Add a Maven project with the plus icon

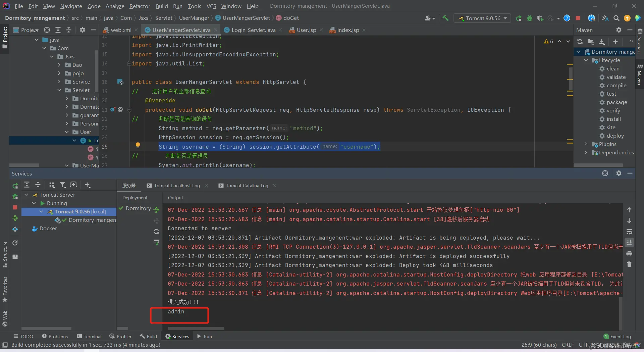615,42
